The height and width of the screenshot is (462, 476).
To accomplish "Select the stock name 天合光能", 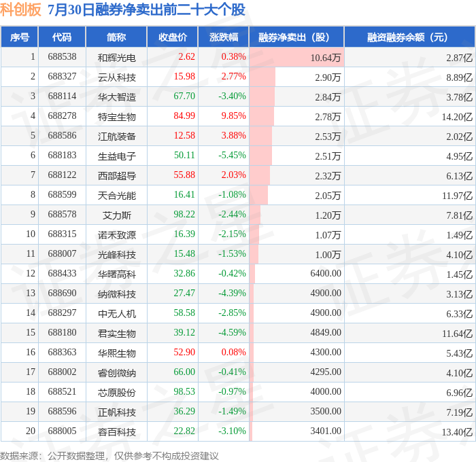I will (116, 196).
